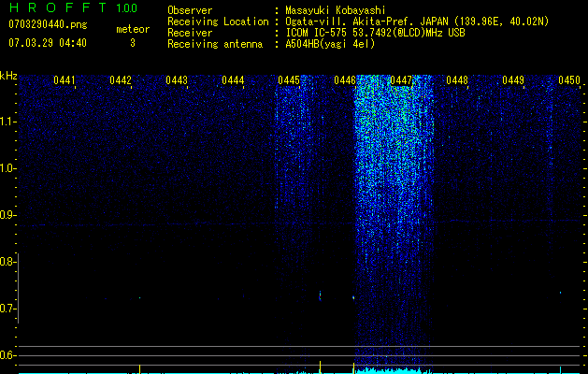Click the faint echo band near 0445
This screenshot has width=588, height=374.
click(x=294, y=150)
